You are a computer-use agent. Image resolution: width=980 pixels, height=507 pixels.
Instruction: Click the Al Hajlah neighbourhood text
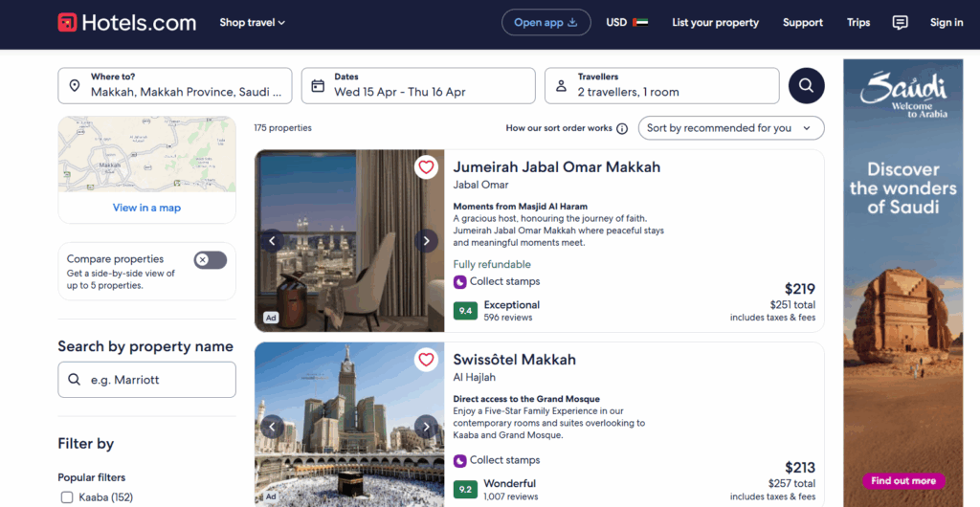[x=477, y=377]
